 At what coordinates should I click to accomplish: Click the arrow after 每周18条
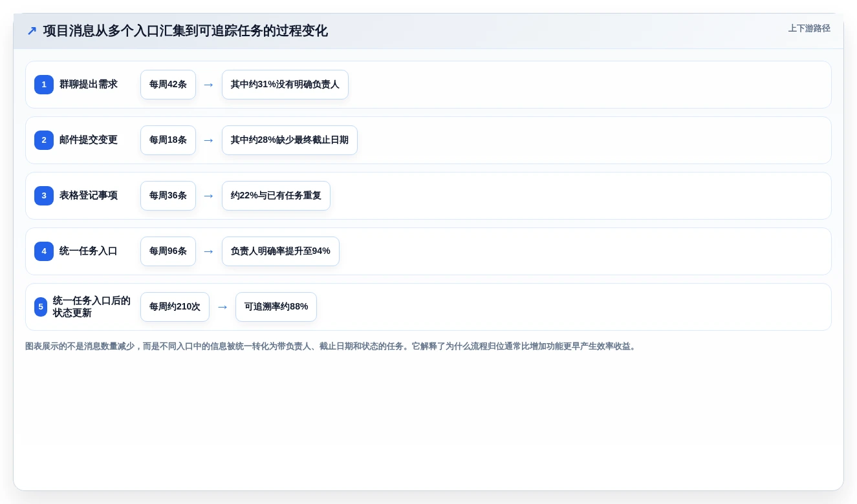click(208, 140)
